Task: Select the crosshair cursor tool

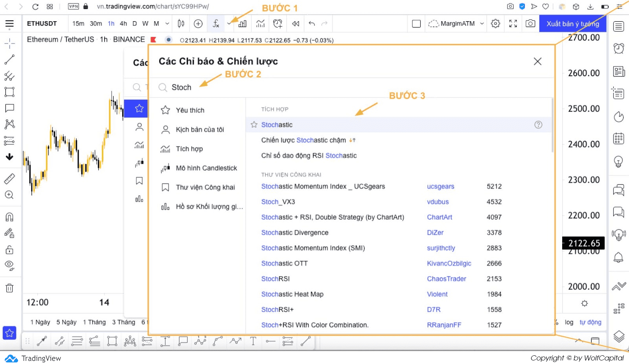Action: click(x=9, y=43)
